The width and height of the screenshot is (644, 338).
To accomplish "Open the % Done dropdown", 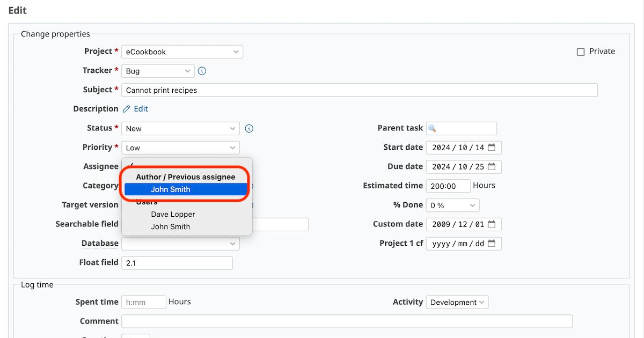I will pyautogui.click(x=452, y=205).
